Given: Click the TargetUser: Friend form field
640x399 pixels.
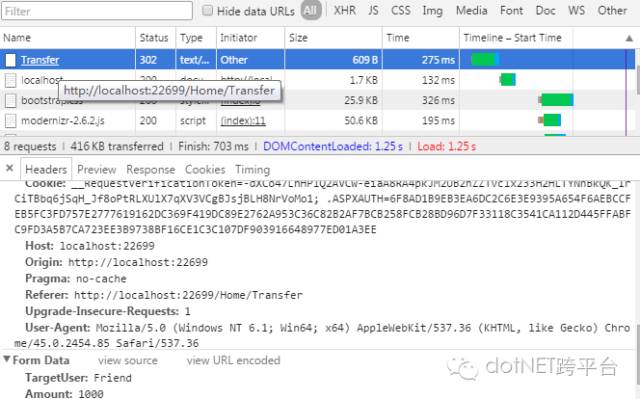Looking at the screenshot, I should tap(78, 378).
